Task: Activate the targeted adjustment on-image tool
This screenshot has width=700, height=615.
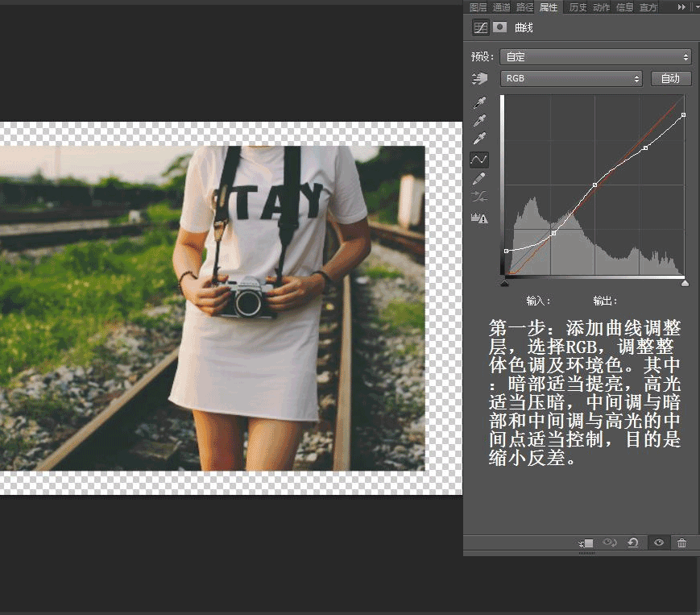Action: point(480,78)
